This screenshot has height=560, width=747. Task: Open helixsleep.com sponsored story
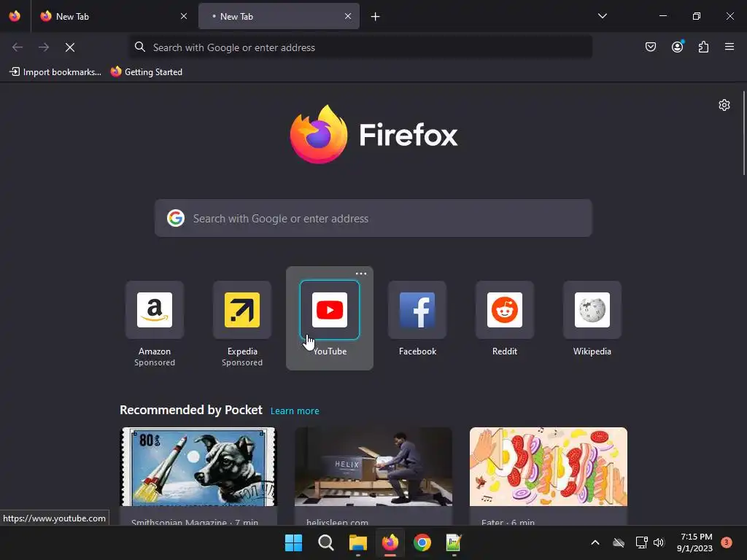click(x=373, y=476)
